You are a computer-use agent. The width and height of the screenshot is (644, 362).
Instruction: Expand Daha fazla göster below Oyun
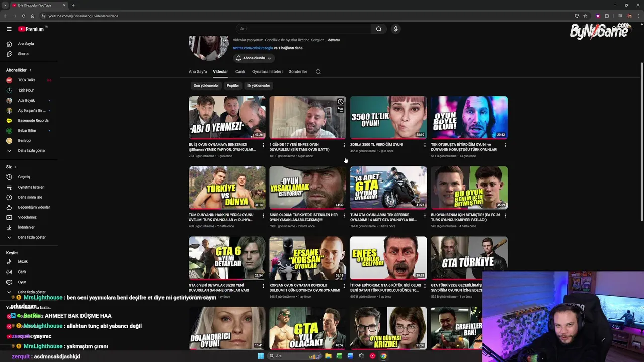click(29, 292)
